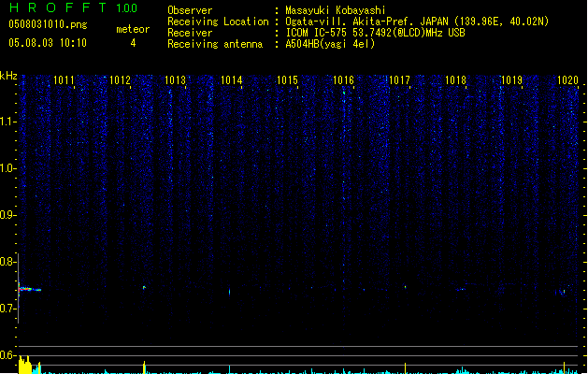This screenshot has height=374, width=588.
Task: Click the bright meteor echo at spectrogram start
Action: tap(29, 289)
